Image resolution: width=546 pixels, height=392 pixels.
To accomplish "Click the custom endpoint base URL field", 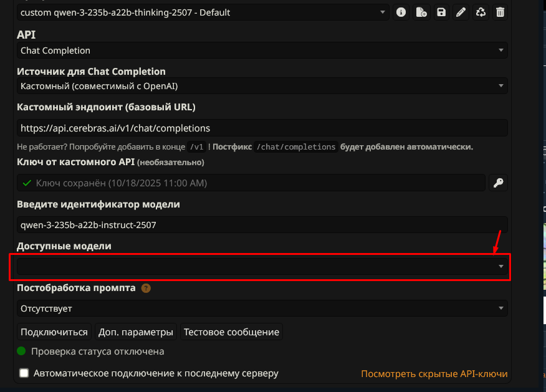I will (x=262, y=128).
